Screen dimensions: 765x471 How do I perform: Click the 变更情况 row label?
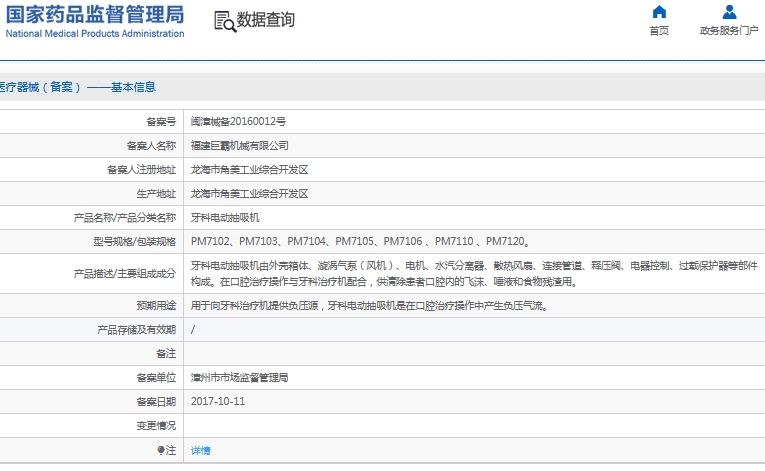click(156, 426)
